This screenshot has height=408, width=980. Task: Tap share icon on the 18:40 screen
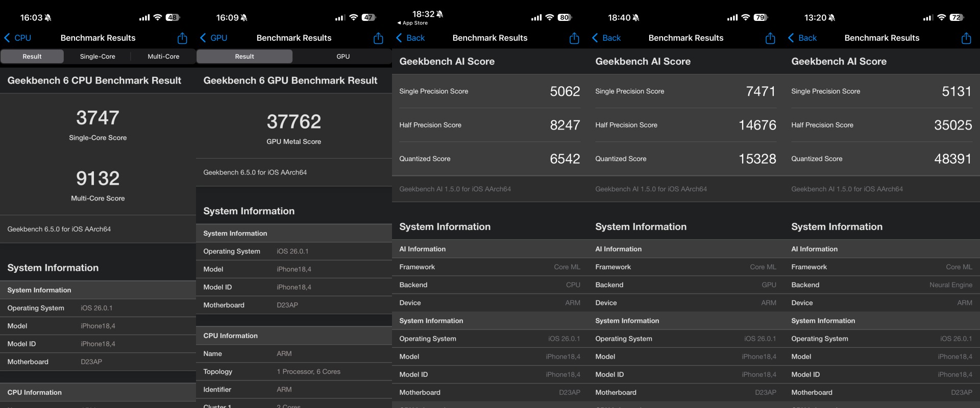coord(770,38)
